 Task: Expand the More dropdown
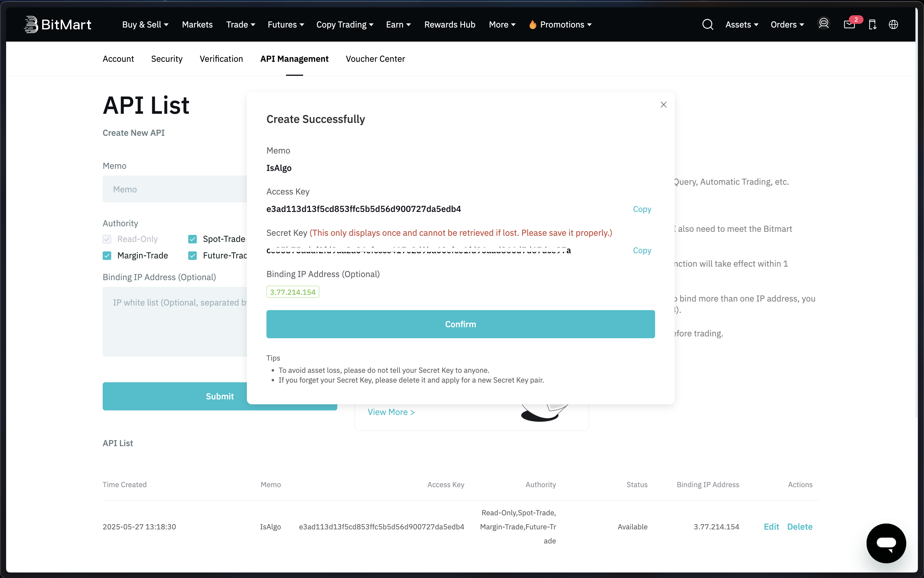point(502,24)
